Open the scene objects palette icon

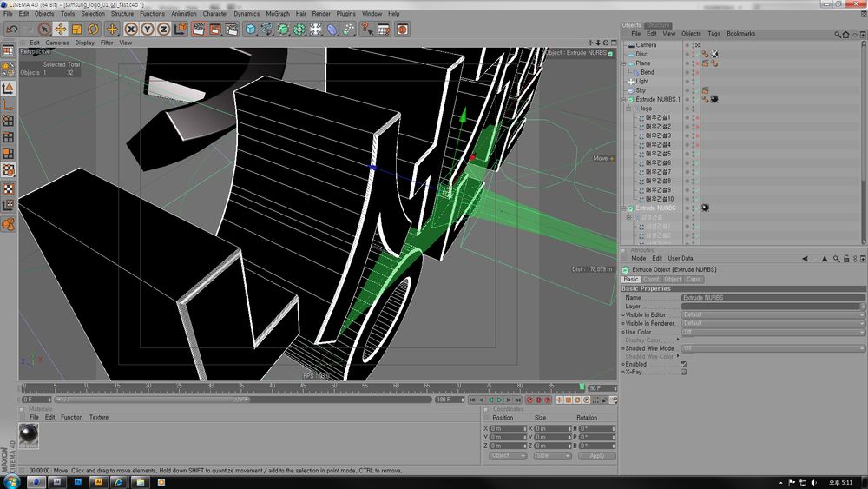(x=316, y=30)
